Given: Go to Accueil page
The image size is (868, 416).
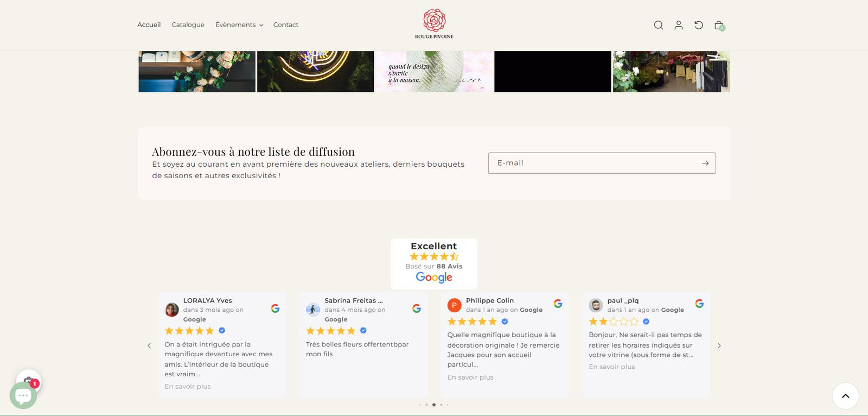Looking at the screenshot, I should pyautogui.click(x=149, y=25).
